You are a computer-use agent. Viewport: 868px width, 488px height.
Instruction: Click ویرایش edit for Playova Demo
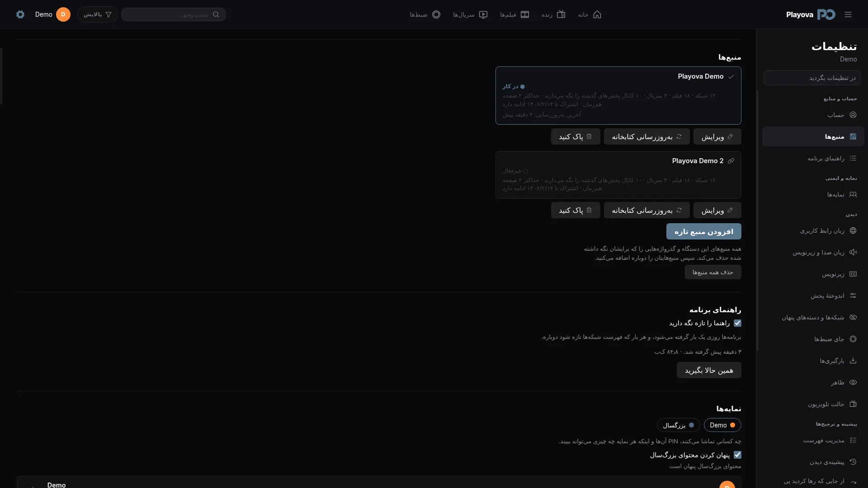[717, 136]
